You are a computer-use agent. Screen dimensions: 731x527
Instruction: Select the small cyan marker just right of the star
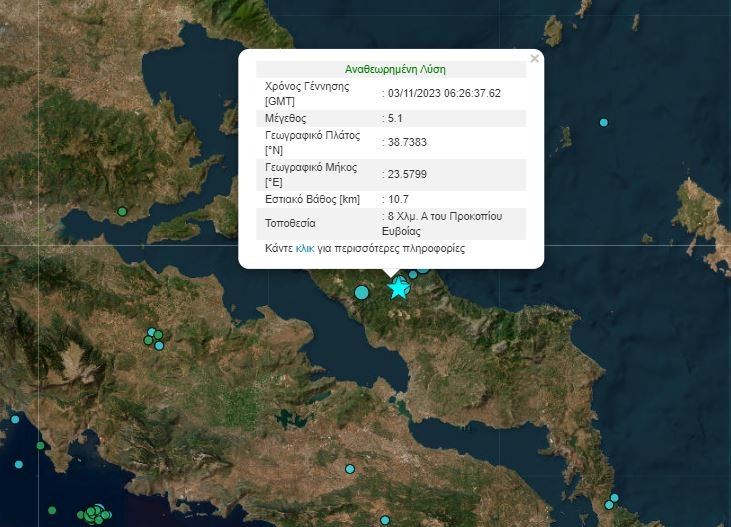click(413, 274)
